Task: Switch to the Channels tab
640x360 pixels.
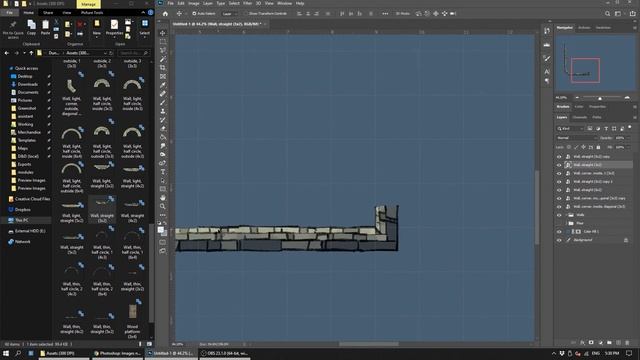Action: (580, 118)
